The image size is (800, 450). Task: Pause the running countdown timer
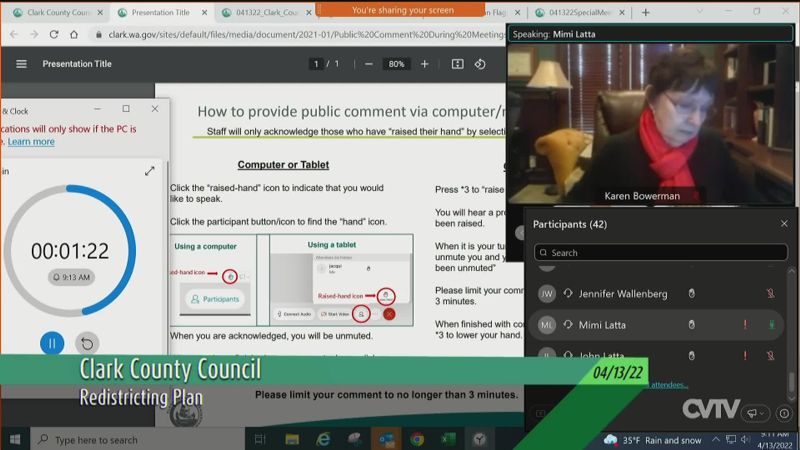pos(52,343)
